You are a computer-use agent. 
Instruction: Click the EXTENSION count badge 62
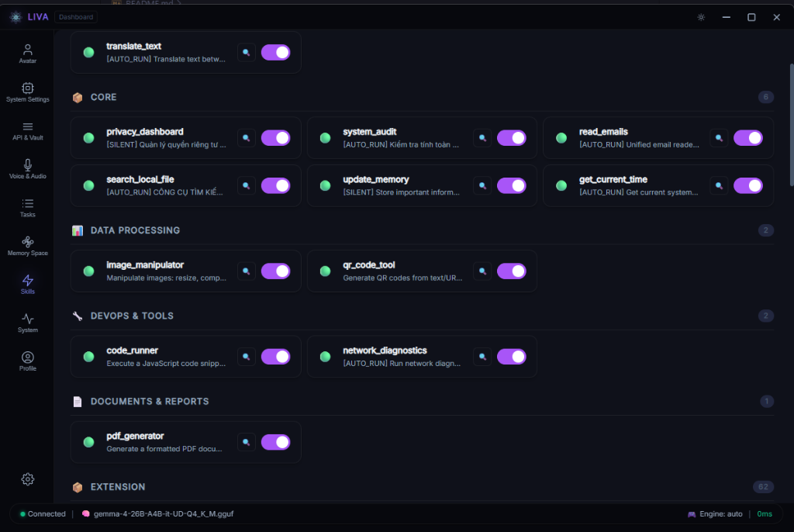coord(763,487)
